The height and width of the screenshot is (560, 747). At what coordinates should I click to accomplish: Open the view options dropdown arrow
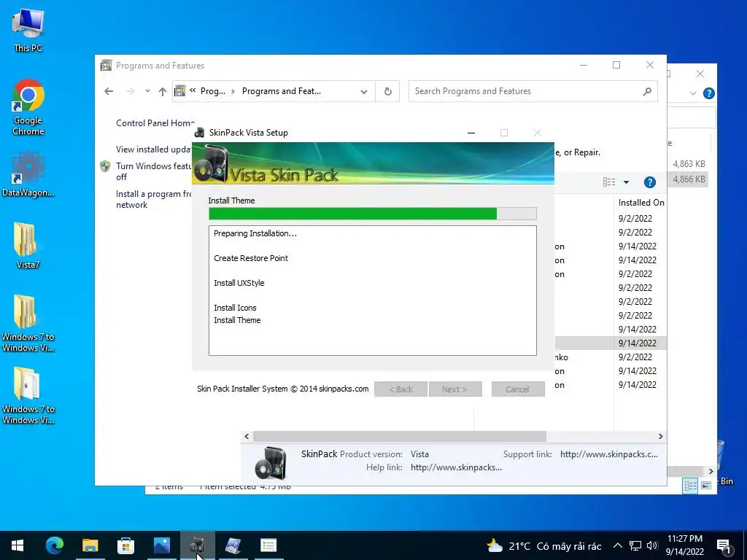point(626,182)
